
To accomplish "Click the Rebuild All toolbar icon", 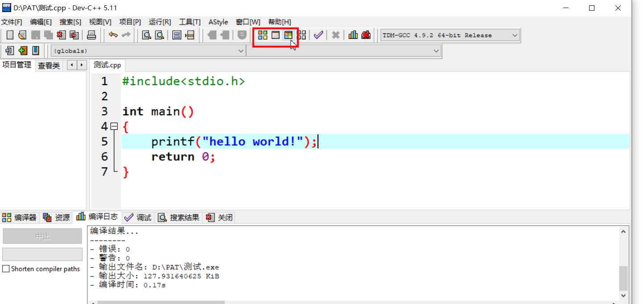I will tap(302, 35).
